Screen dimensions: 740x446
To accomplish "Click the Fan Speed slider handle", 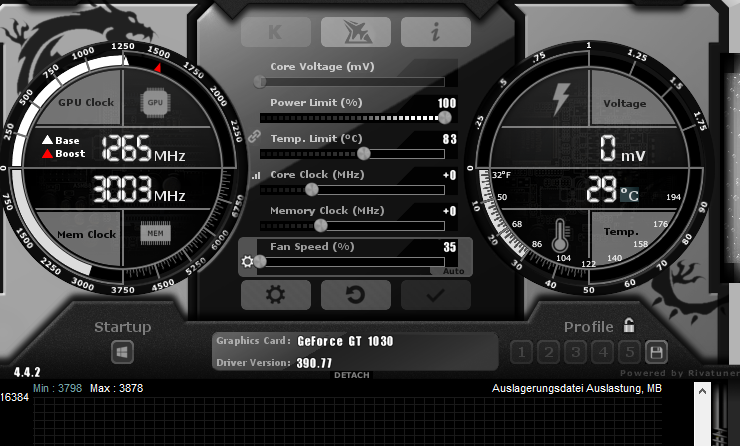I will (x=260, y=261).
